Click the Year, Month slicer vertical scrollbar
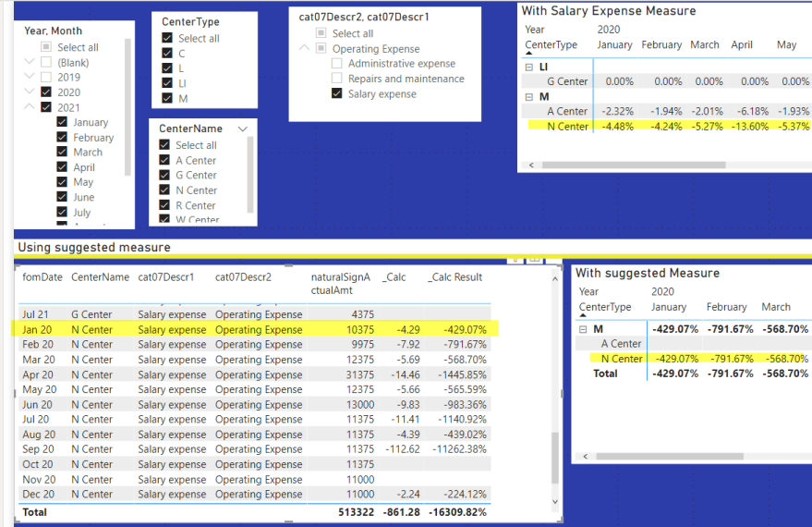The width and height of the screenshot is (812, 527). 127,107
